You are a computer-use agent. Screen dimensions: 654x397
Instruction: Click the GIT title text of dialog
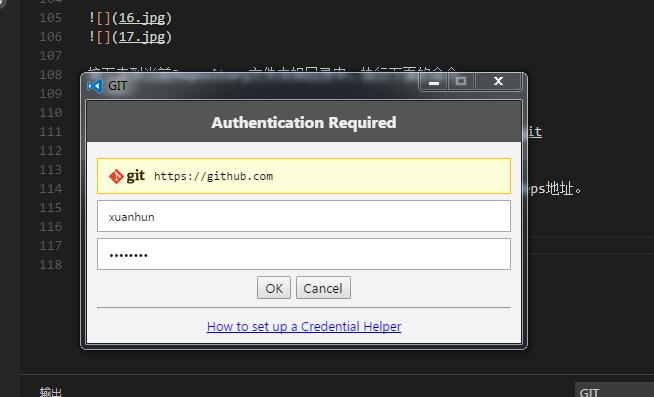click(x=118, y=86)
